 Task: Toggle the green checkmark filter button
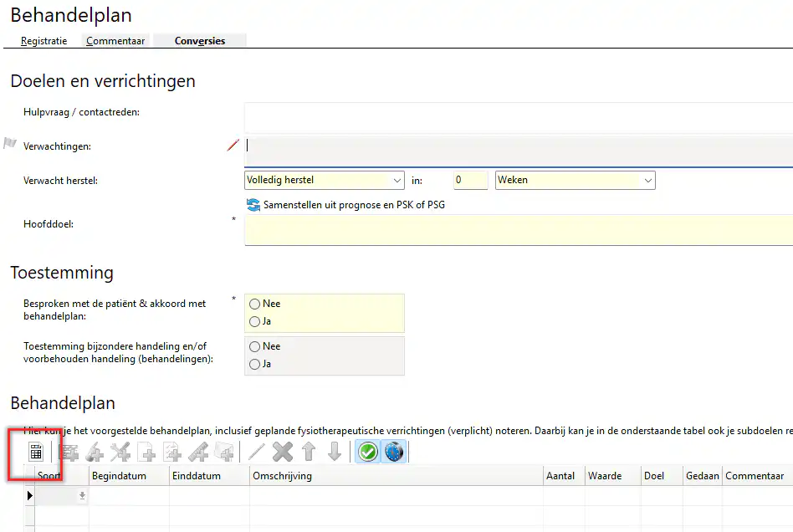coord(368,452)
